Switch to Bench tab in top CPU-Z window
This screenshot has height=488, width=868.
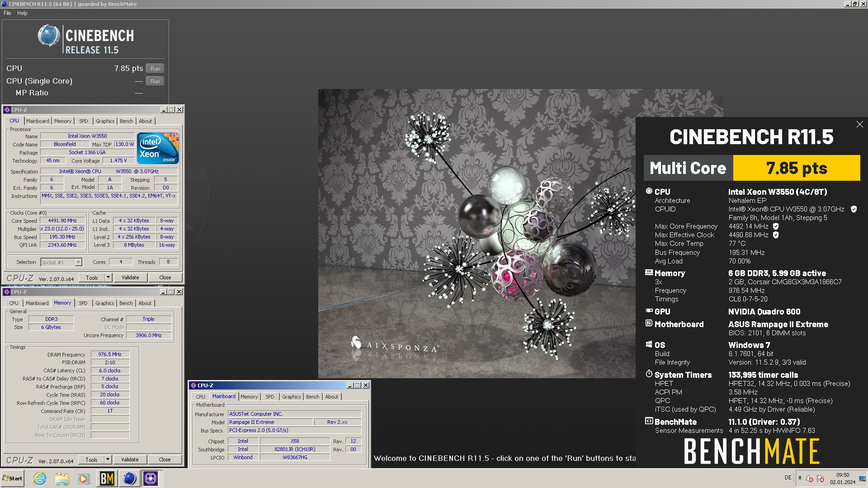point(127,121)
